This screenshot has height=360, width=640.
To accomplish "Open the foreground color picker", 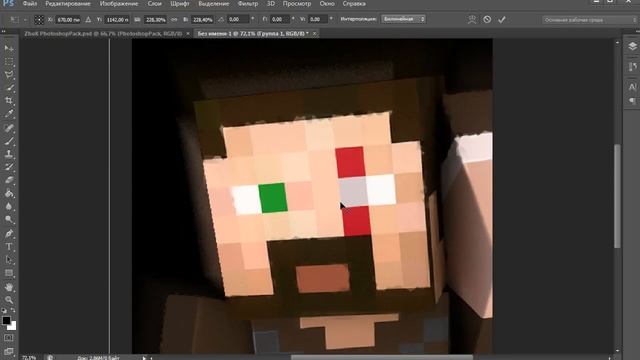I will coord(6,320).
